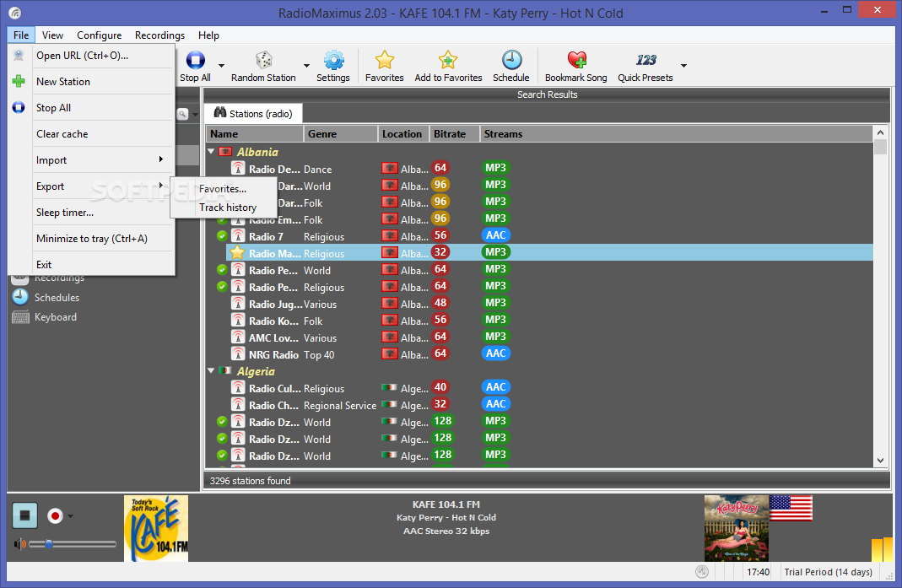
Task: Click the Katy Perry album cover
Action: tap(737, 528)
